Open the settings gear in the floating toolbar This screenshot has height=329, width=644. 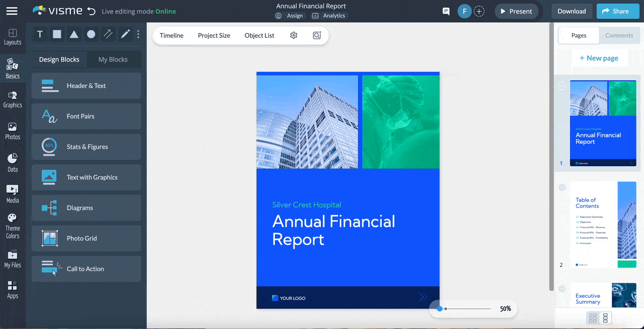click(294, 35)
